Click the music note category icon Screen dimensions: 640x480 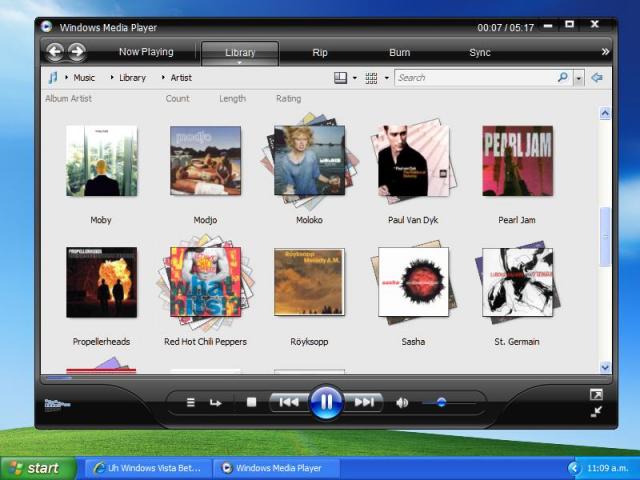53,78
